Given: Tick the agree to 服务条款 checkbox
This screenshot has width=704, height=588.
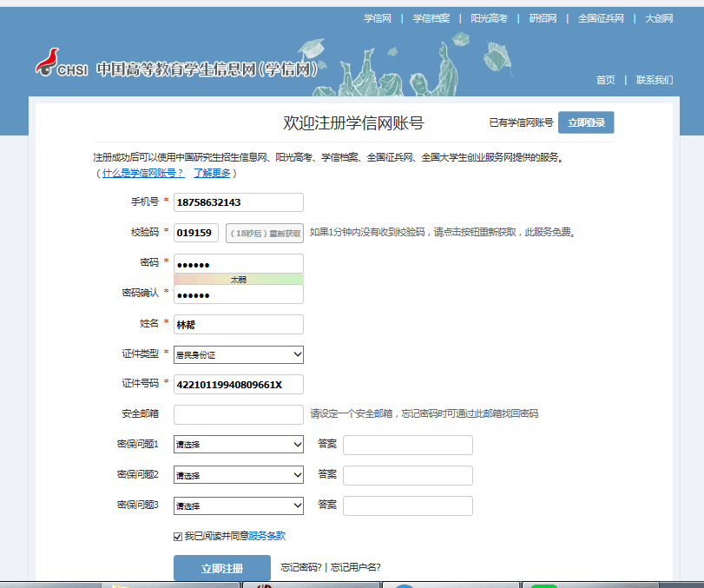Looking at the screenshot, I should [178, 536].
